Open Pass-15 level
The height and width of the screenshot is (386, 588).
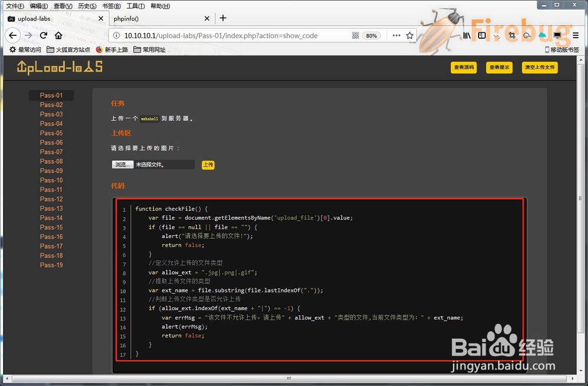coord(51,227)
